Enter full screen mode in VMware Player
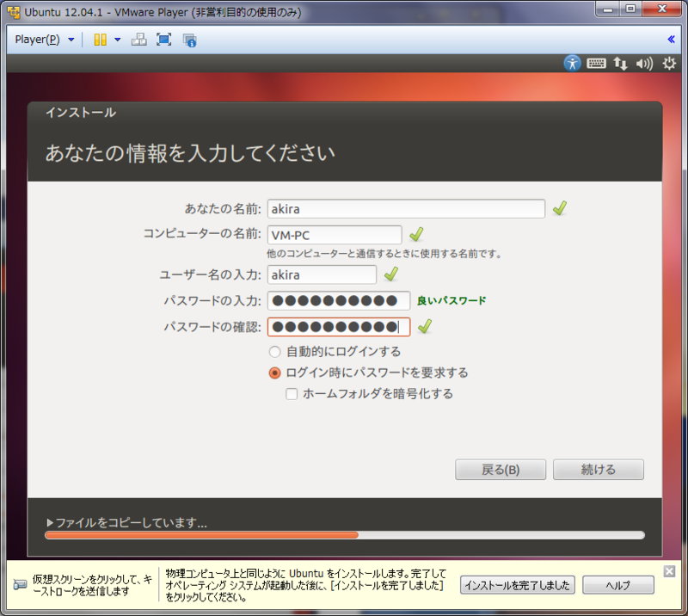The image size is (688, 616). point(163,40)
